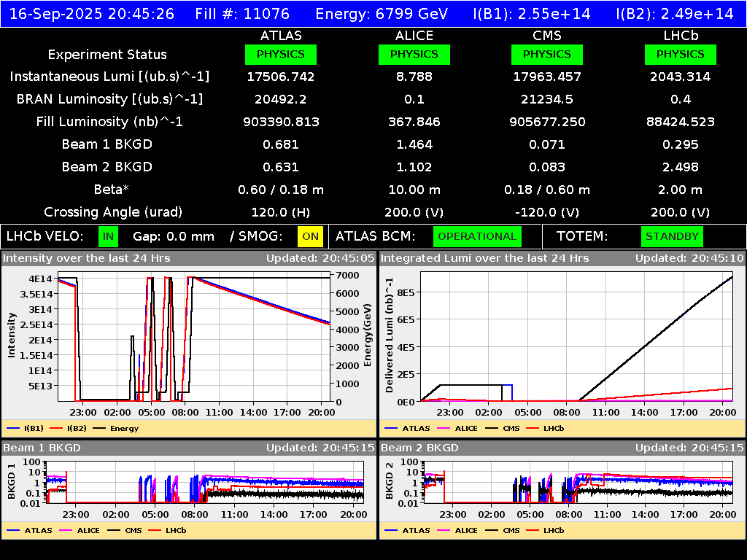The image size is (747, 560).
Task: Click the LHCb VELO IN indicator
Action: point(108,236)
